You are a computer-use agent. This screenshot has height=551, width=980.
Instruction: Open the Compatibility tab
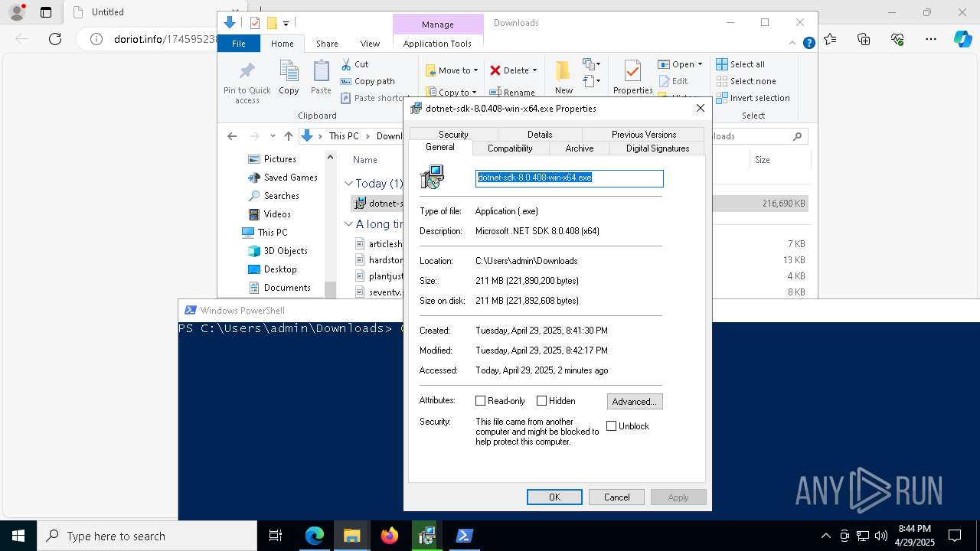click(510, 148)
